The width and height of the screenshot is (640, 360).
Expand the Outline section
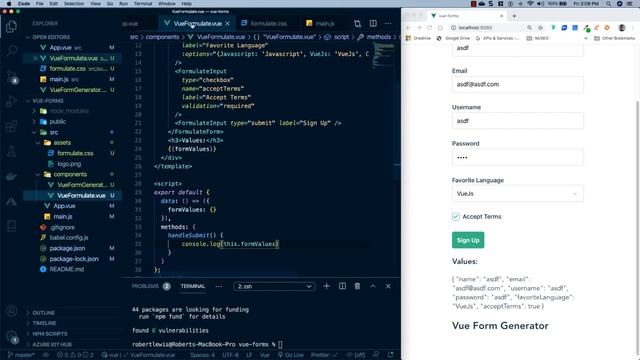(x=43, y=313)
